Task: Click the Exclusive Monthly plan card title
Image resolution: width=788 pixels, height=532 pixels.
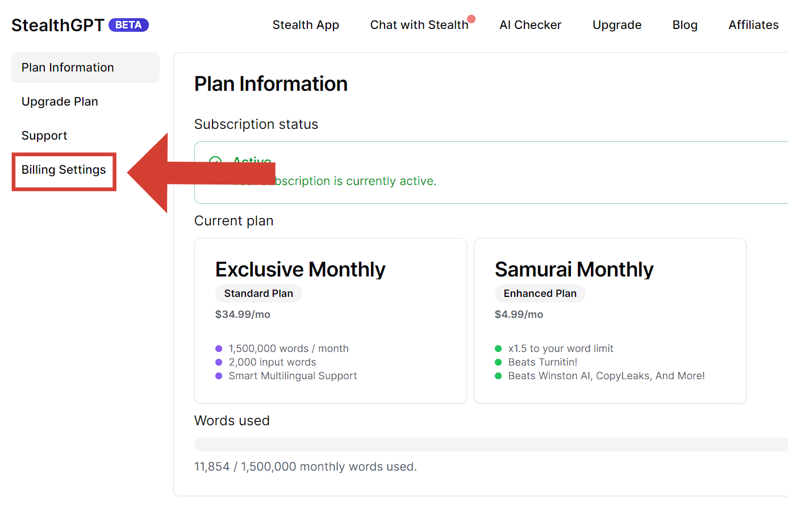Action: pos(300,269)
